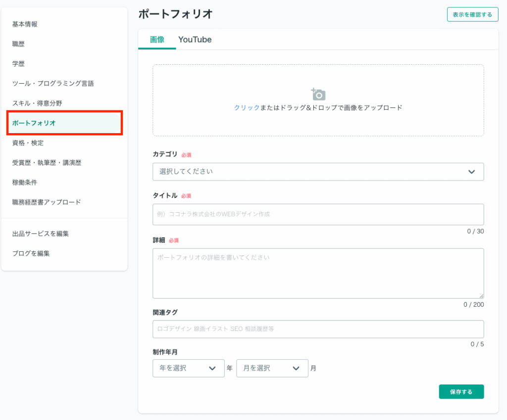Navigate to 資格・検定 section

tap(28, 143)
